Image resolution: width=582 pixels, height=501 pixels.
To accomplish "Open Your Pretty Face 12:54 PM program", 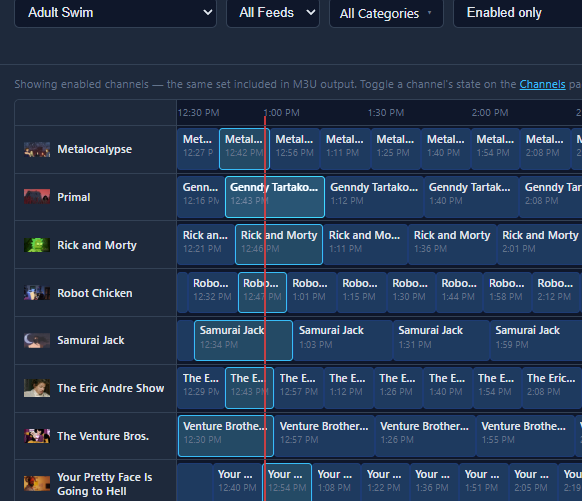I will click(x=287, y=482).
